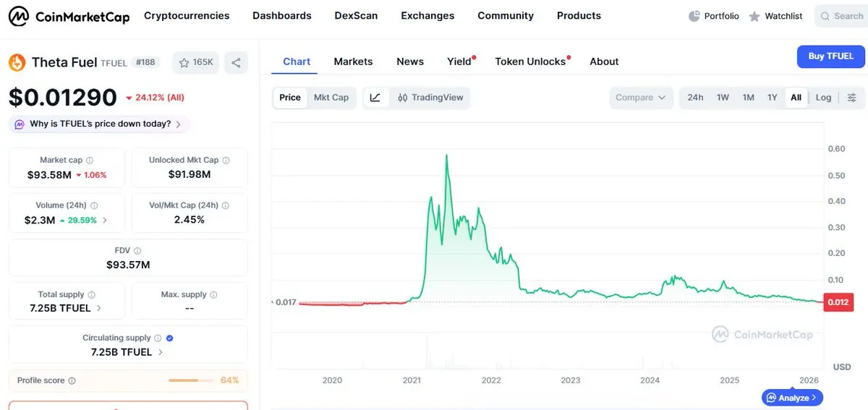Open the Compare dropdown
The image size is (868, 410).
[640, 98]
